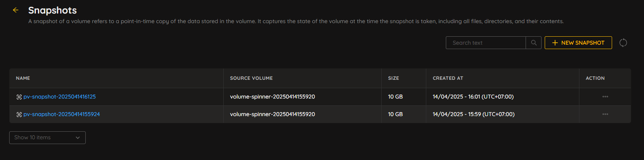The height and width of the screenshot is (160, 644).
Task: Open pv-snapshot-2025041416125 link
Action: [x=59, y=97]
